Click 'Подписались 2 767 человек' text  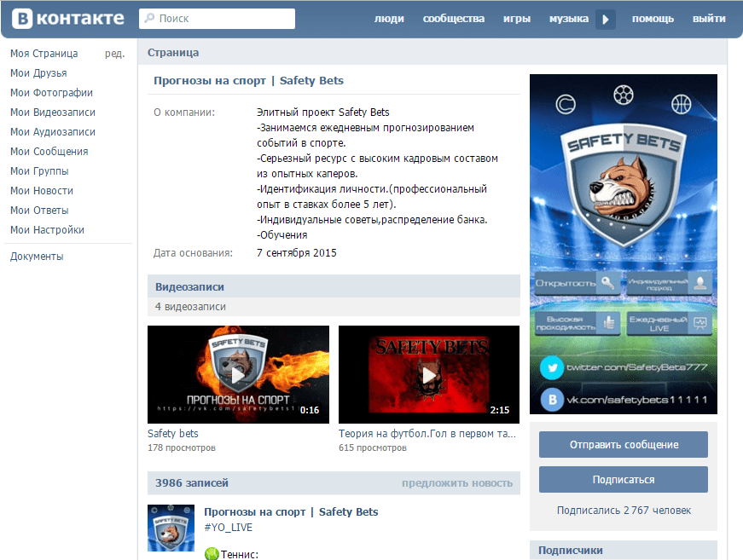click(624, 511)
